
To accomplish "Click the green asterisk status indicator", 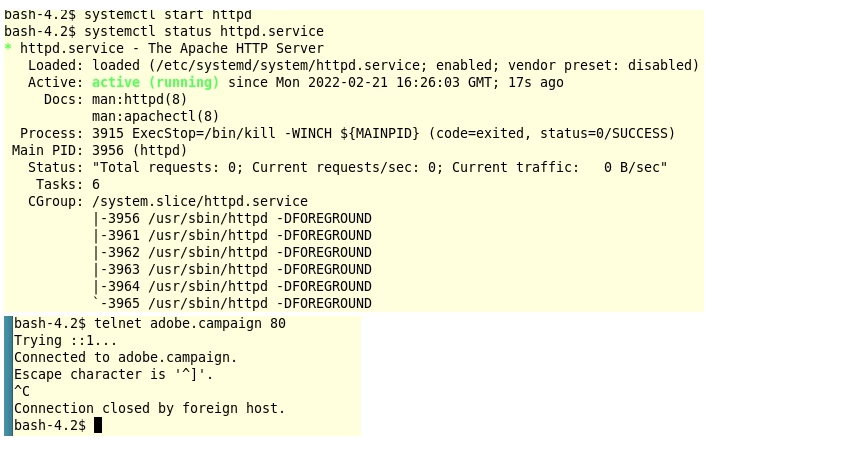I will pyautogui.click(x=8, y=48).
